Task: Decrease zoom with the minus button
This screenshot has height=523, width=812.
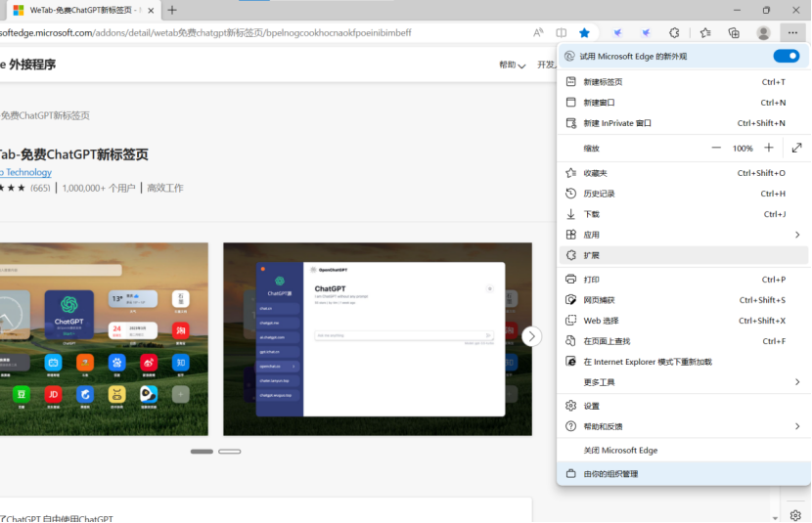Action: pos(716,148)
